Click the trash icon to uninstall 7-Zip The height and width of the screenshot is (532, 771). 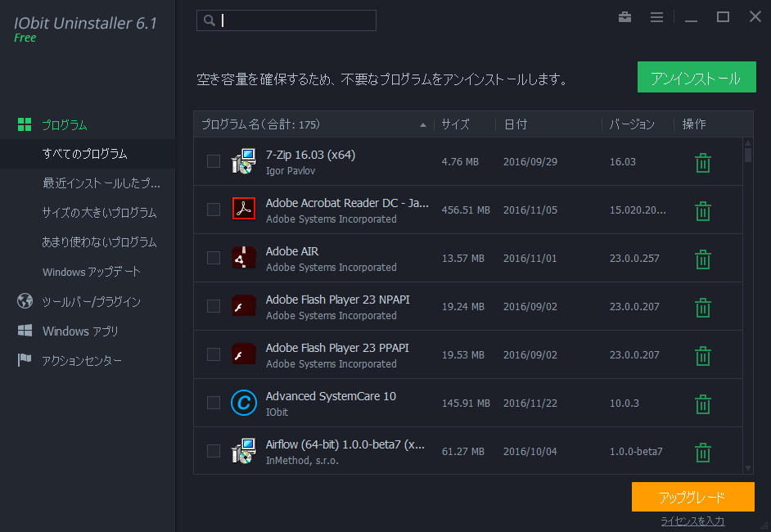tap(702, 162)
